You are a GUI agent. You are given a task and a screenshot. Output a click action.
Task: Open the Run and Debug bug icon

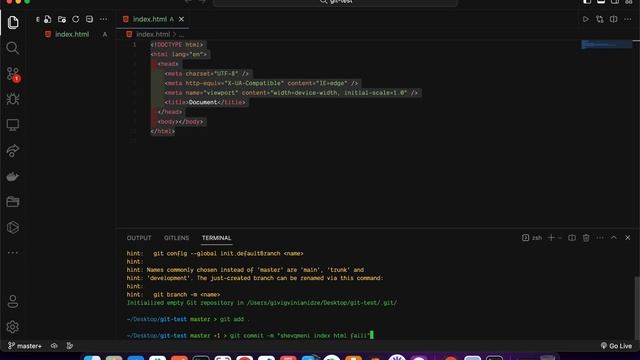click(13, 99)
